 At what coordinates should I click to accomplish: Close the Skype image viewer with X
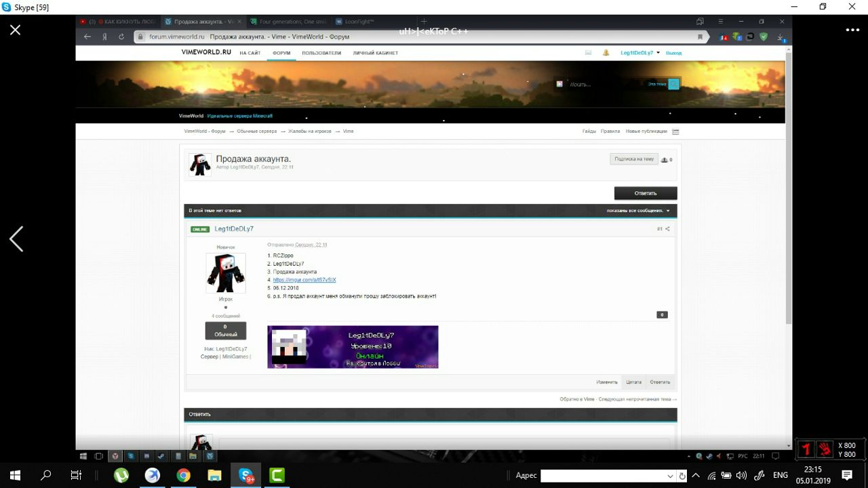coord(15,30)
